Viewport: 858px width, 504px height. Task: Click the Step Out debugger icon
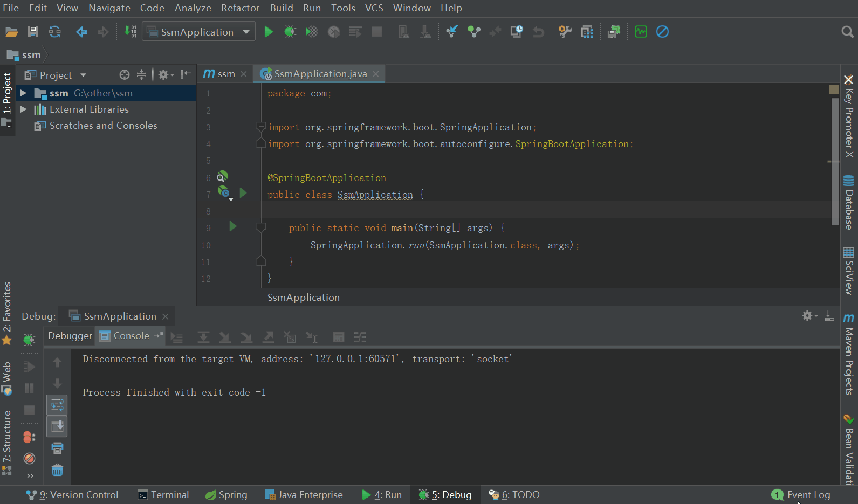[268, 337]
